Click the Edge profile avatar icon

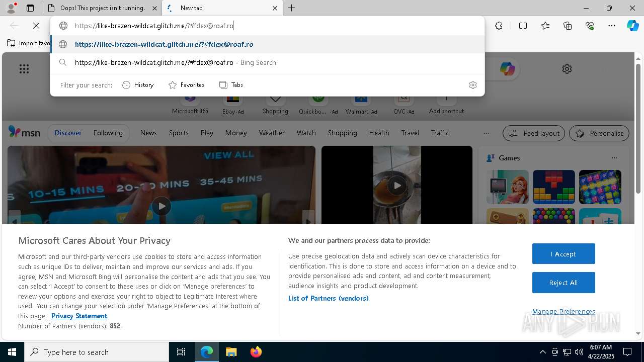[x=11, y=8]
